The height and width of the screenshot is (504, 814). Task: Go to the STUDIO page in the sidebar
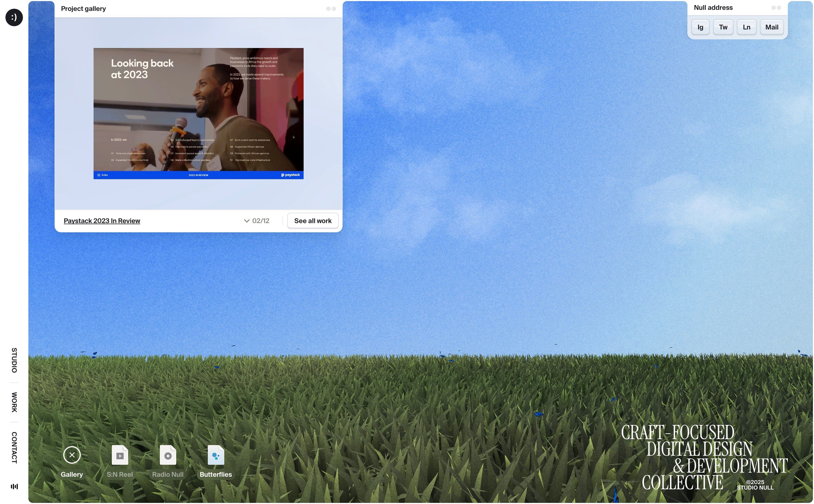coord(14,360)
